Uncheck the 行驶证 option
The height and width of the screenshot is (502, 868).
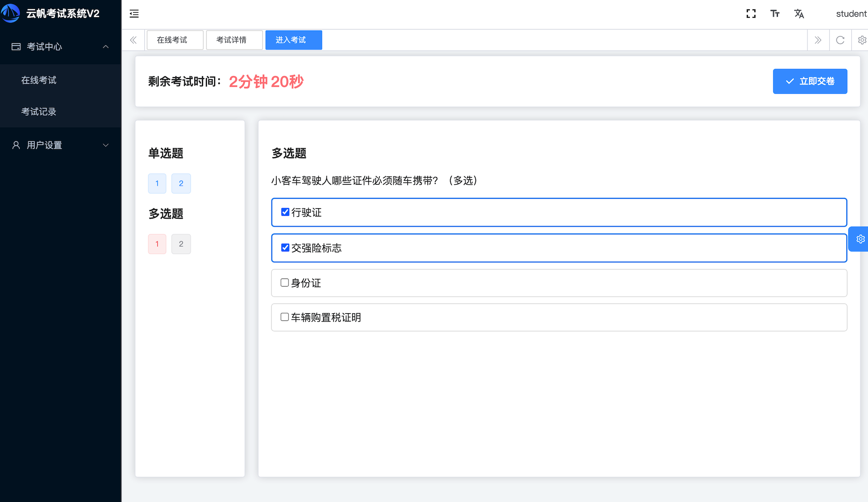[285, 211]
